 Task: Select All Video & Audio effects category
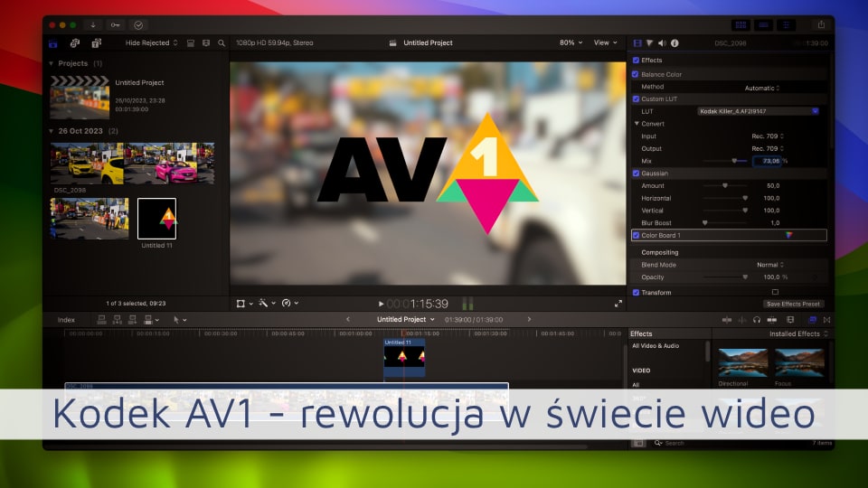(656, 346)
